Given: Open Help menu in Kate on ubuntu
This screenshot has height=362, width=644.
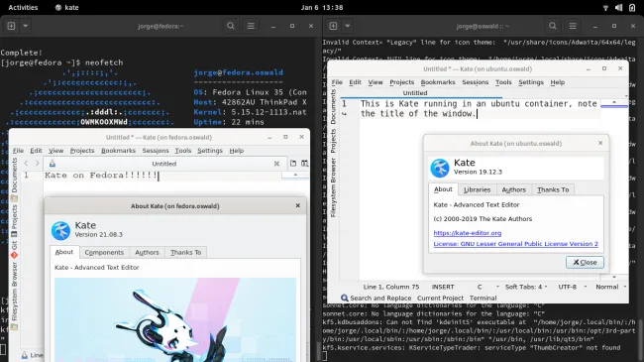Looking at the screenshot, I should pos(558,82).
